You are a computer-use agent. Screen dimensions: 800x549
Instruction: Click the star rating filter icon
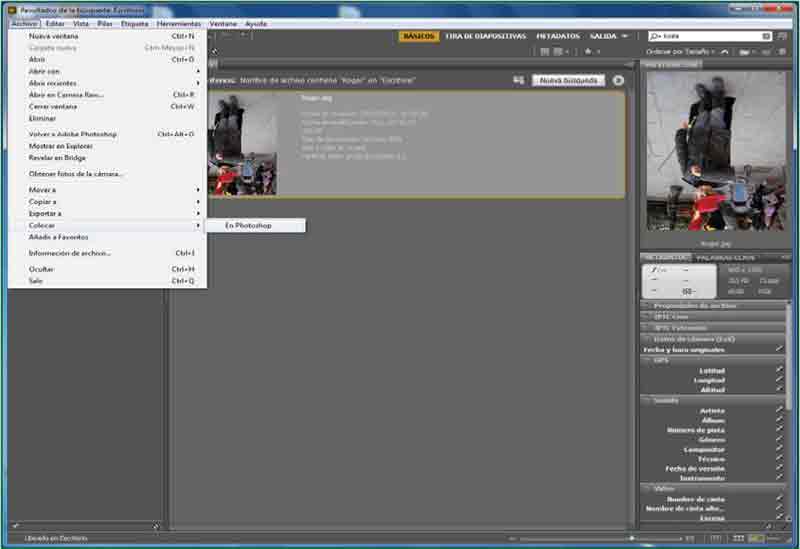pos(588,51)
